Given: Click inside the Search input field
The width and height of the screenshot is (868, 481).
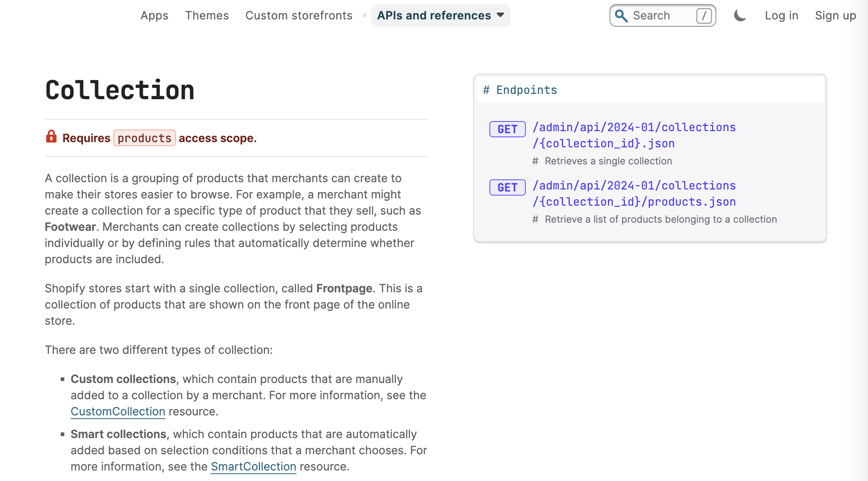Looking at the screenshot, I should coord(659,15).
